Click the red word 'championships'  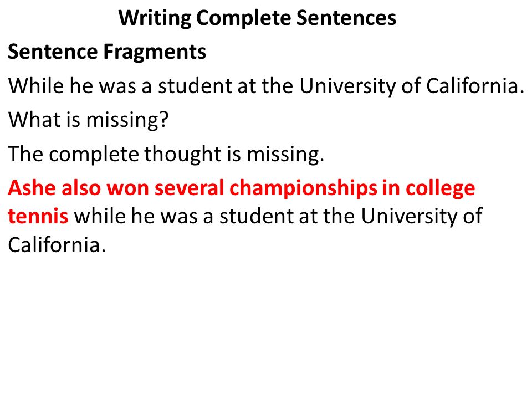(x=303, y=188)
